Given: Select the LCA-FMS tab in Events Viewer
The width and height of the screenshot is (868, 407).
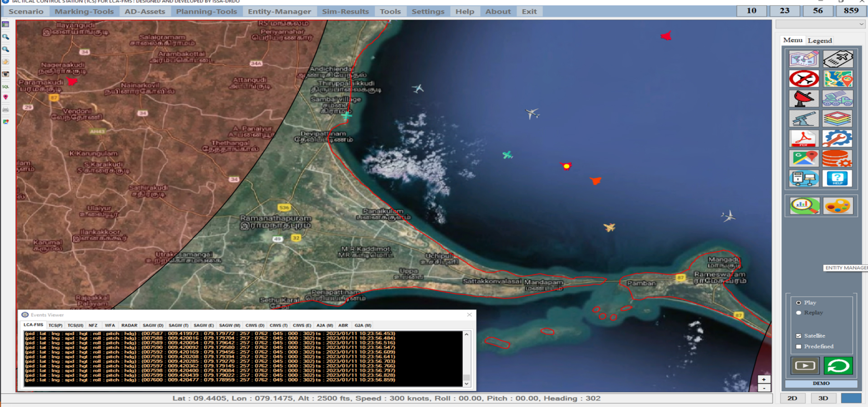Looking at the screenshot, I should pos(33,325).
